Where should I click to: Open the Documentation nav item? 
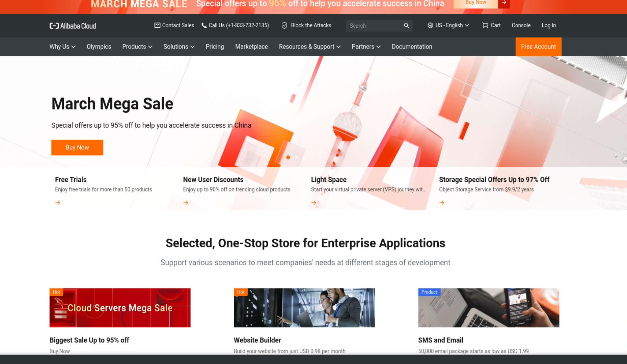click(412, 47)
